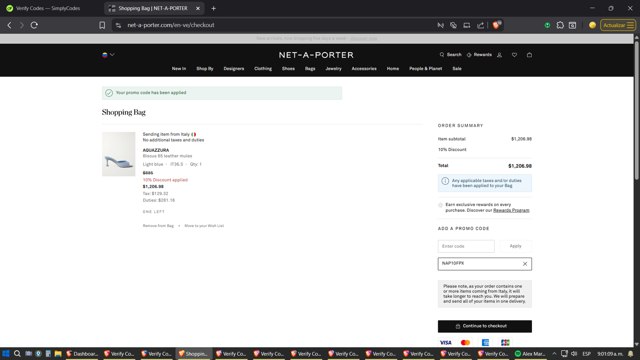
Task: Open the Home menu item
Action: (x=393, y=69)
